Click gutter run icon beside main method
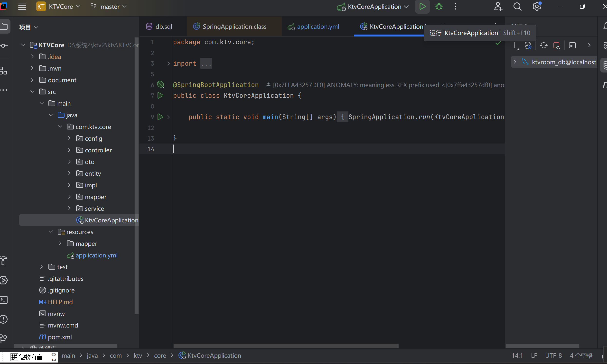Viewport: 607px width, 364px height. (x=160, y=117)
